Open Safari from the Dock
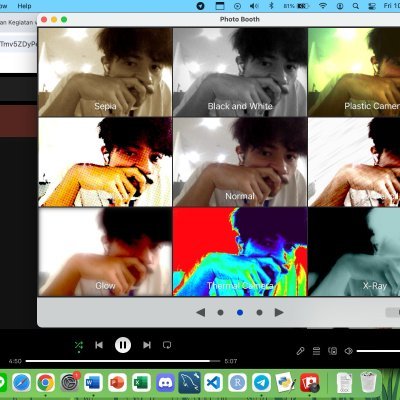Image resolution: width=400 pixels, height=400 pixels. point(22,382)
